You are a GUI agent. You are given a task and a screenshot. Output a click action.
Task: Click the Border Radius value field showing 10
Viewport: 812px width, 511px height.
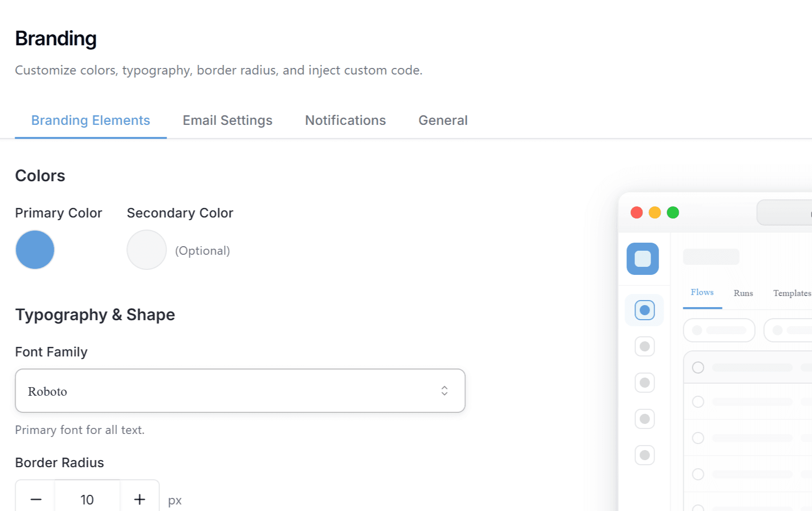(x=87, y=499)
